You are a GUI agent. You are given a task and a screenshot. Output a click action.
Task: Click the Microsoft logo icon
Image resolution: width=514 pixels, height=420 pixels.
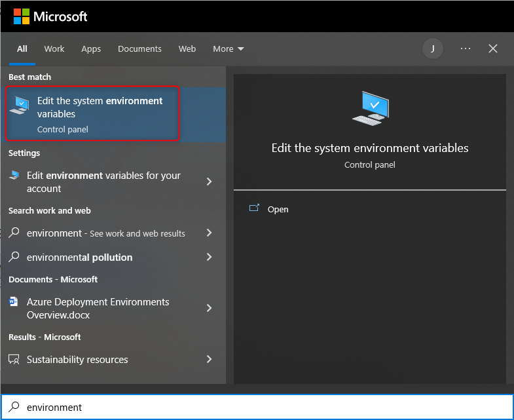coord(22,16)
